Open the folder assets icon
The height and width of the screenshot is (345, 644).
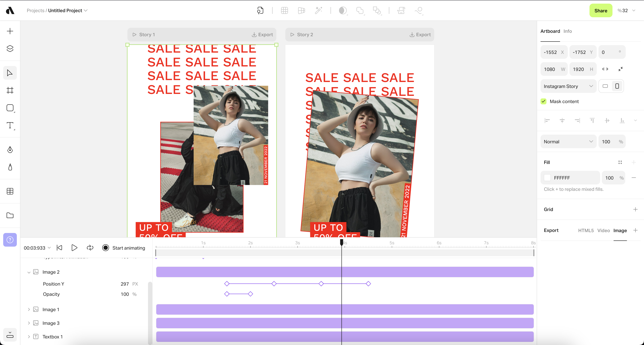pyautogui.click(x=10, y=215)
